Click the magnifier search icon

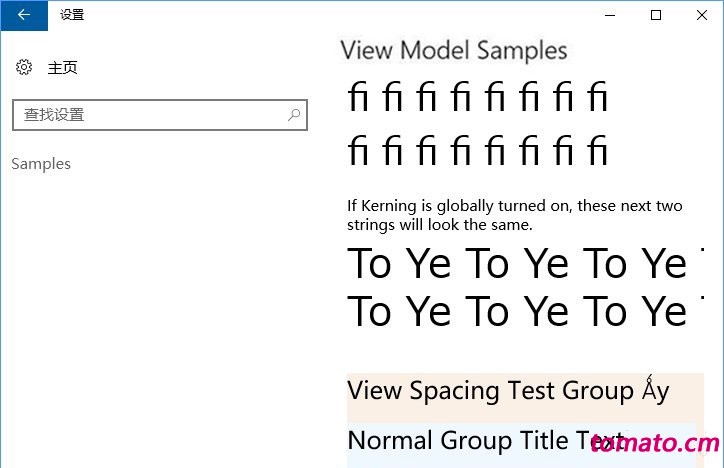[294, 114]
